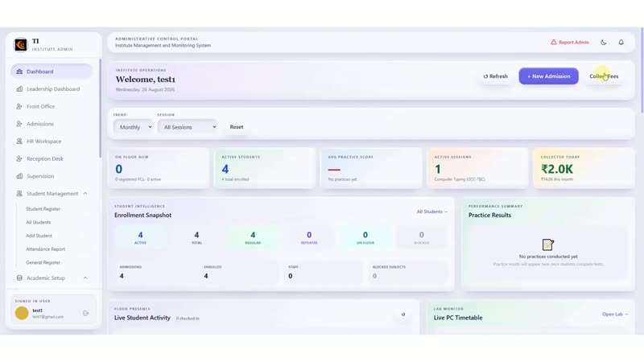Click the sidebar scrollbar
This screenshot has width=644, height=362.
click(x=100, y=108)
